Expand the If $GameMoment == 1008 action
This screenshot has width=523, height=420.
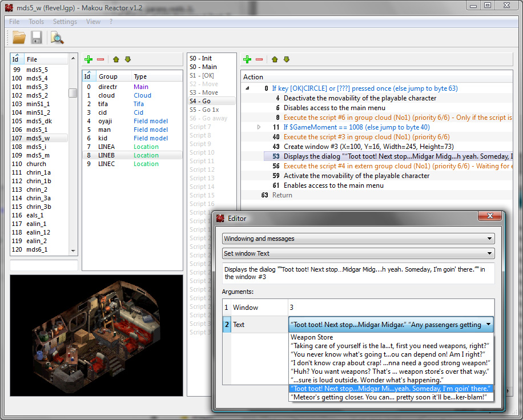[259, 127]
